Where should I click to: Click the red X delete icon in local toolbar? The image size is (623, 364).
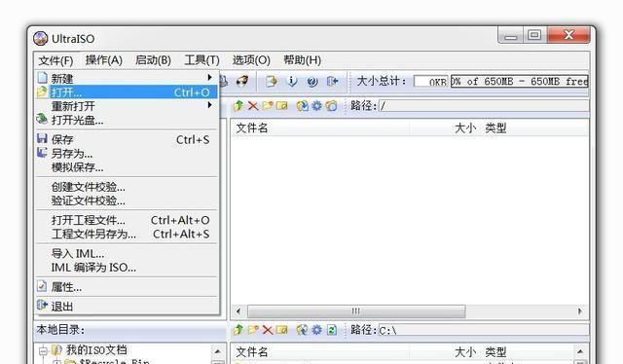[268, 330]
